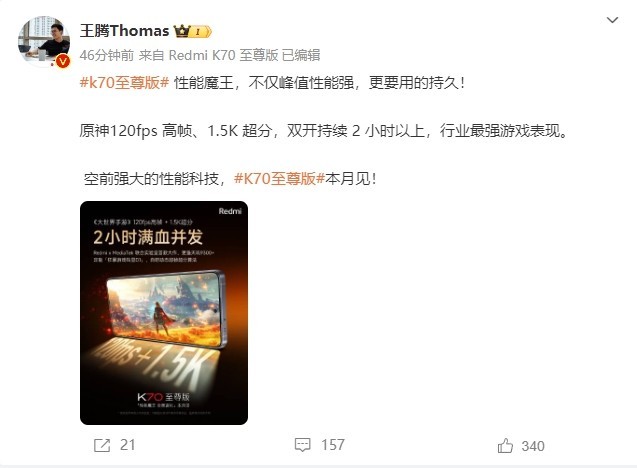Click the like count 340
Screen dimensions: 637x468
(x=533, y=446)
